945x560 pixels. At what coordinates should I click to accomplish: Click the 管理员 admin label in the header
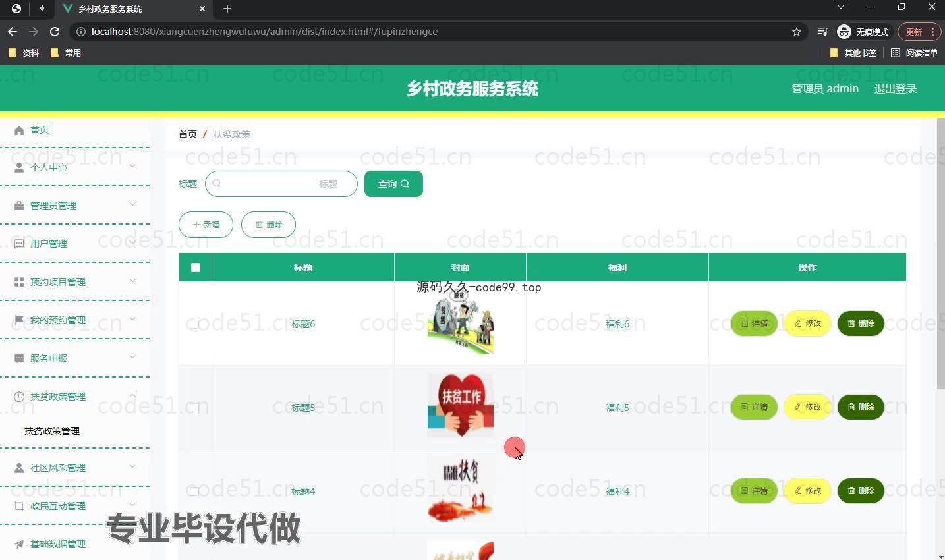825,88
